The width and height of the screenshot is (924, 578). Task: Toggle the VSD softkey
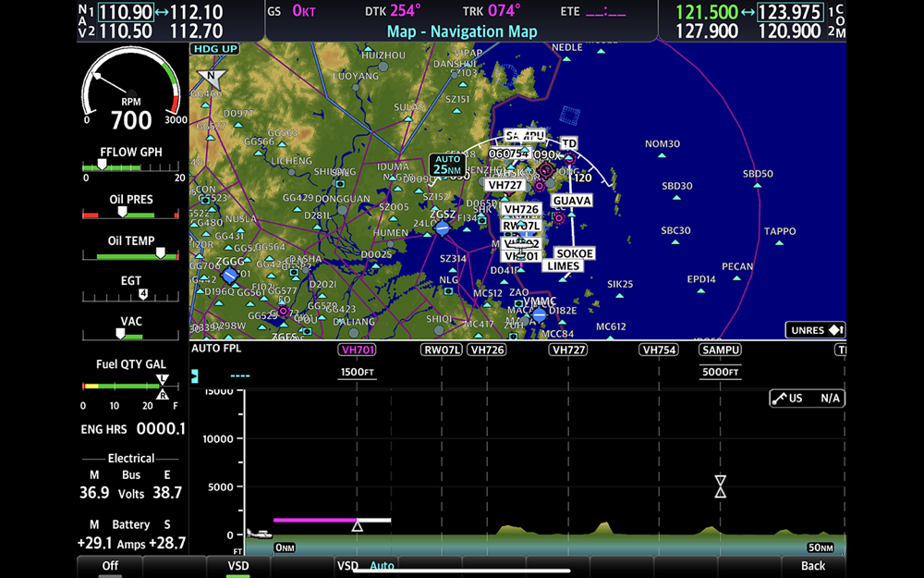pos(238,566)
